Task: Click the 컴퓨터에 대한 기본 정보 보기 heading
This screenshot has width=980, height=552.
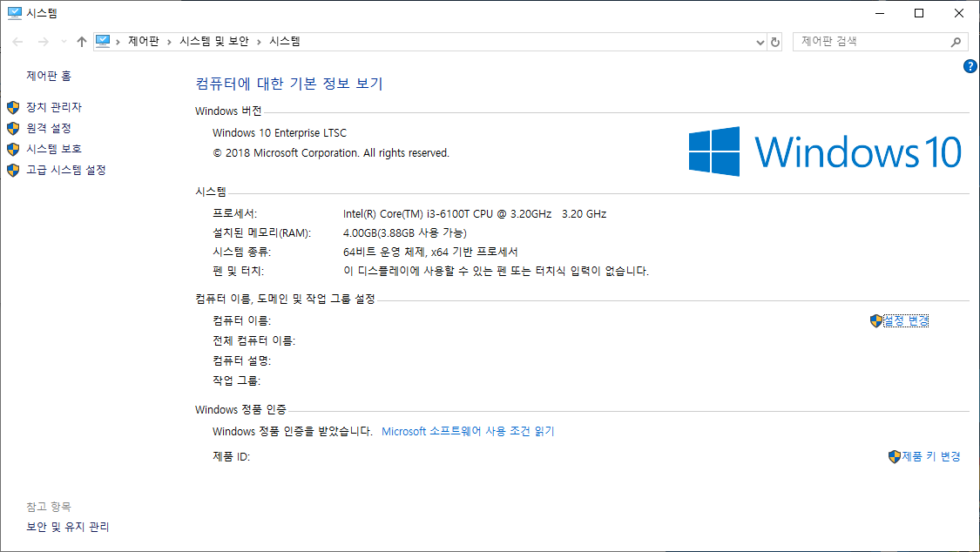Action: [288, 84]
